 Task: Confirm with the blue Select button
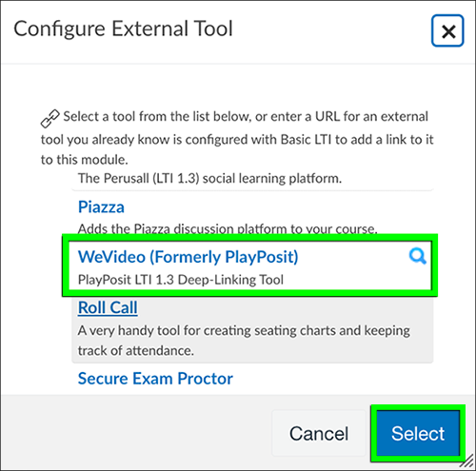(418, 433)
